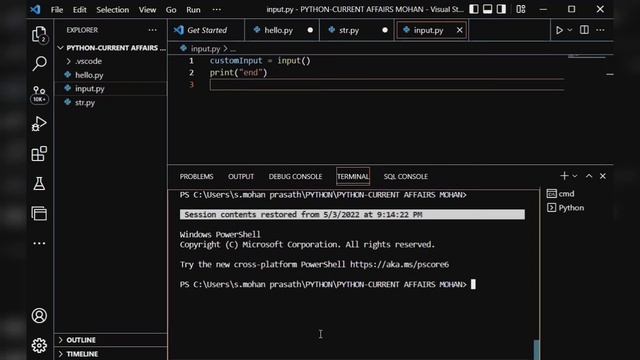
Task: Open the aka.ms/pscore6 link in terminal
Action: (399, 264)
